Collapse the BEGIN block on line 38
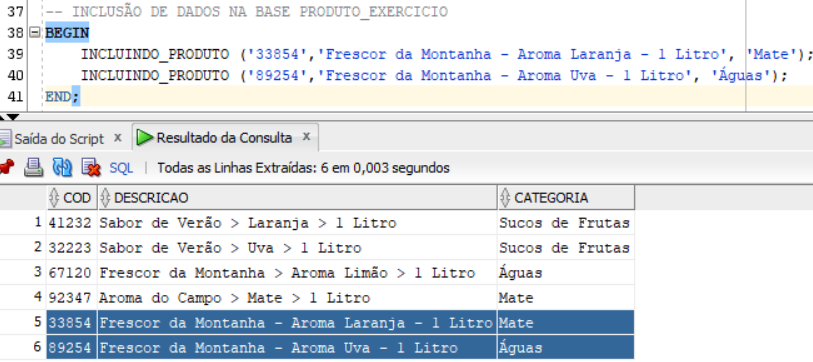The image size is (813, 362). [34, 33]
